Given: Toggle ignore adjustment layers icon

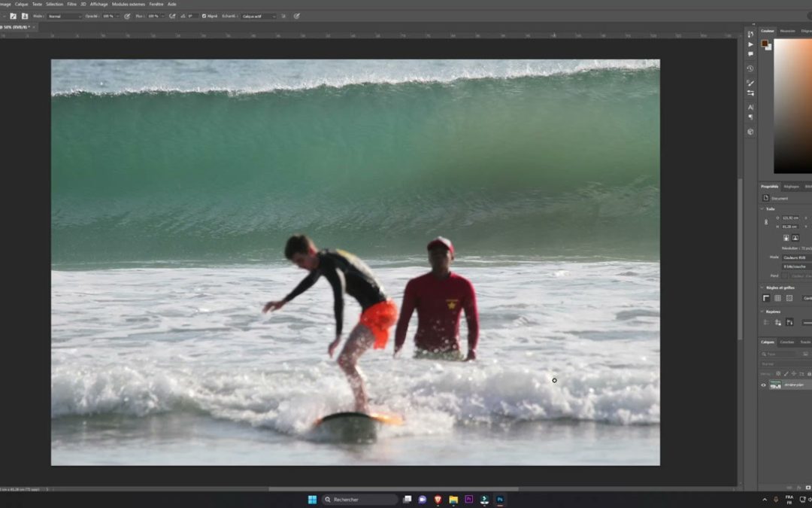Looking at the screenshot, I should tap(283, 16).
